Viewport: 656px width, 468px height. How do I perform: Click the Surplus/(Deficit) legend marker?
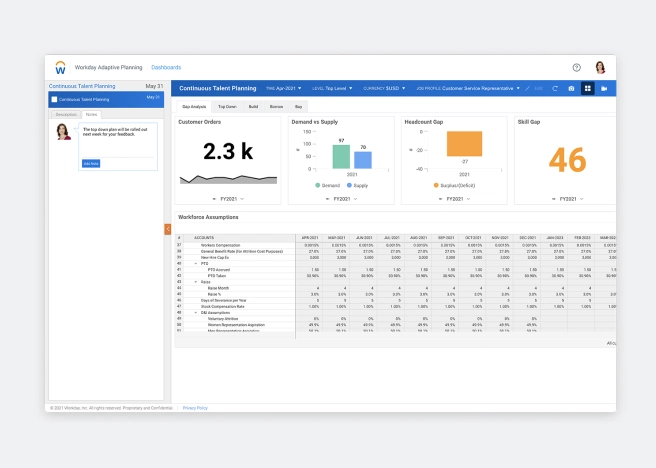[x=436, y=185]
